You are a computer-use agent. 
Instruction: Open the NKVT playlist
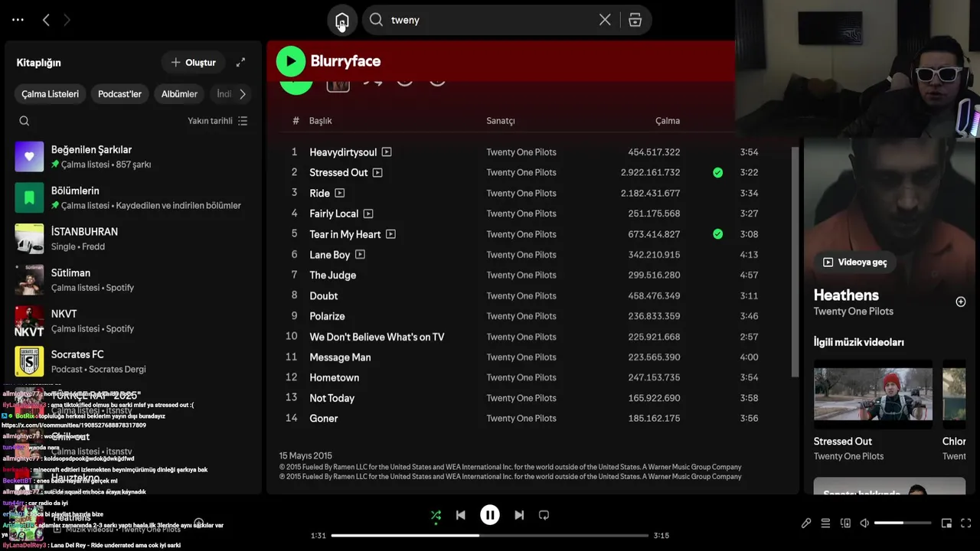[132, 321]
